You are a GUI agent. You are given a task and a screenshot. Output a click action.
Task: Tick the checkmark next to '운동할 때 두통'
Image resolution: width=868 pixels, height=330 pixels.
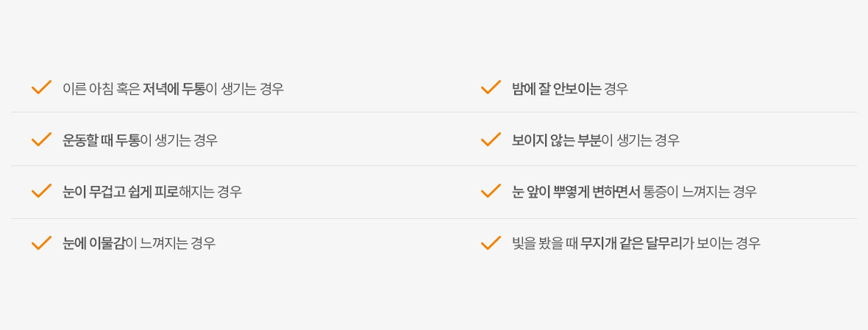[x=41, y=140]
